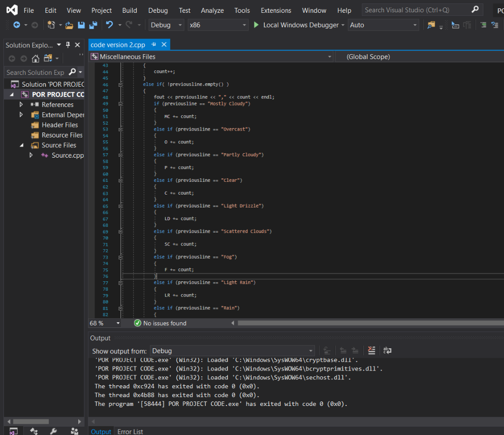The height and width of the screenshot is (435, 504).
Task: Collapse the Source Files folder
Action: (22, 145)
